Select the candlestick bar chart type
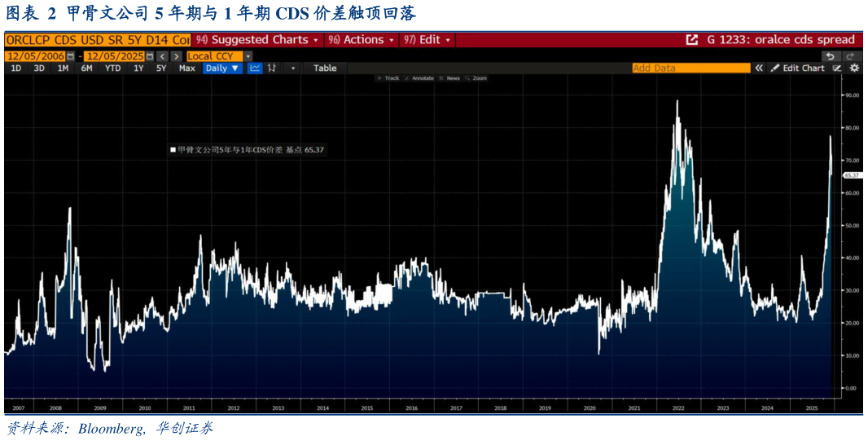The height and width of the screenshot is (441, 868). coord(271,68)
